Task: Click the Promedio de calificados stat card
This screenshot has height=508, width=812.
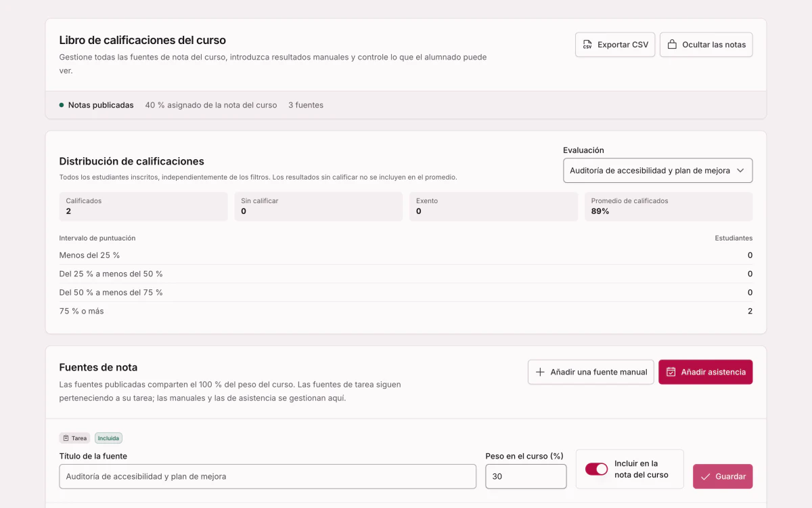Action: tap(669, 207)
